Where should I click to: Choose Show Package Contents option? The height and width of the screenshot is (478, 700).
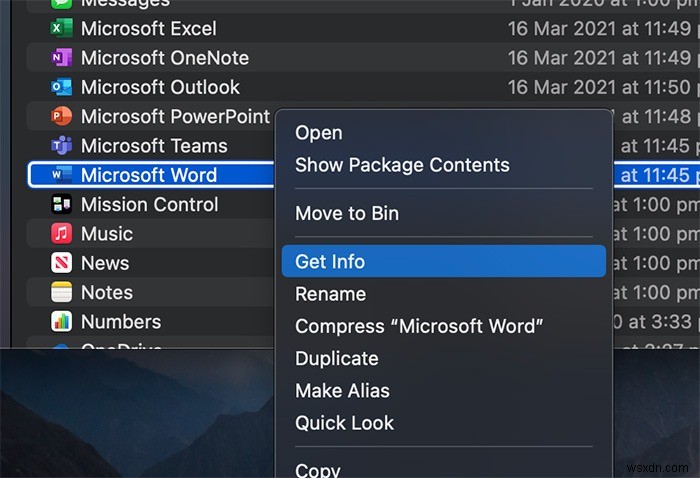[x=402, y=165]
